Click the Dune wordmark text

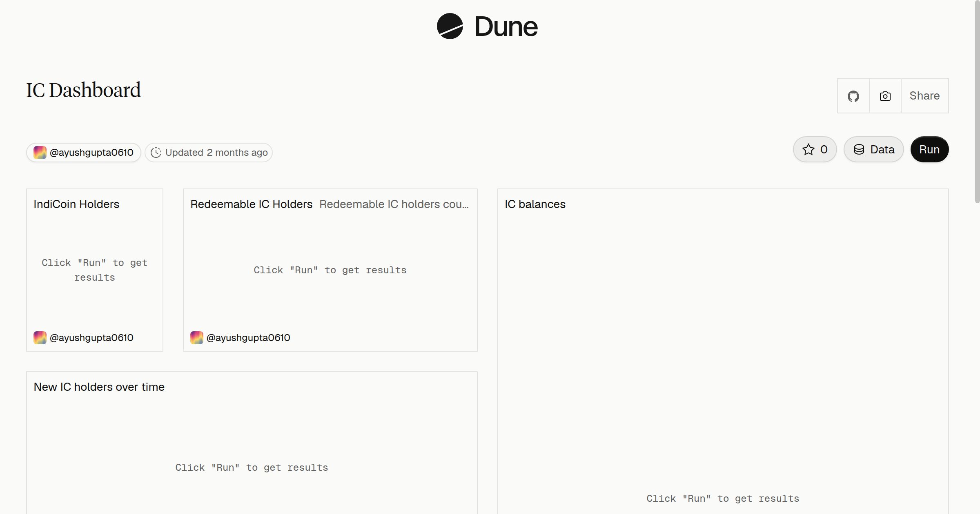pos(506,27)
